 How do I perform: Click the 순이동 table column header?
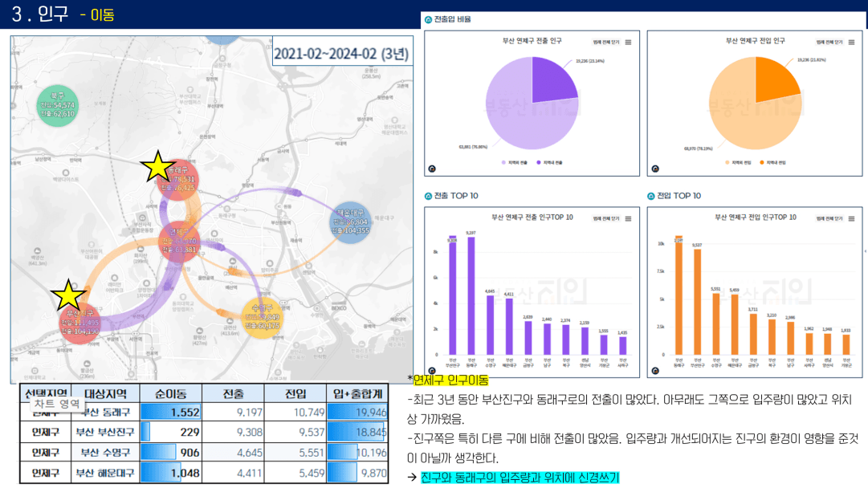[x=170, y=393]
